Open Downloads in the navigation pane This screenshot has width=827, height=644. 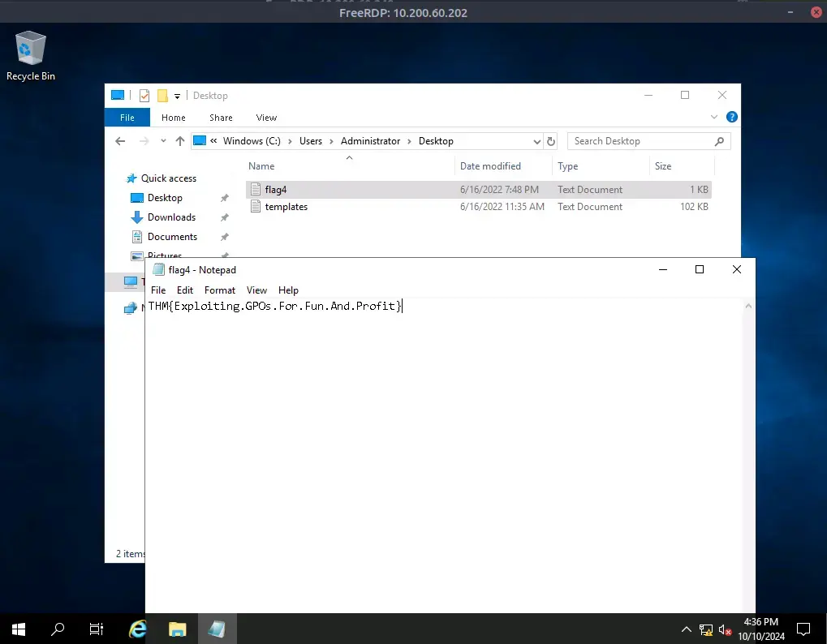tap(171, 217)
